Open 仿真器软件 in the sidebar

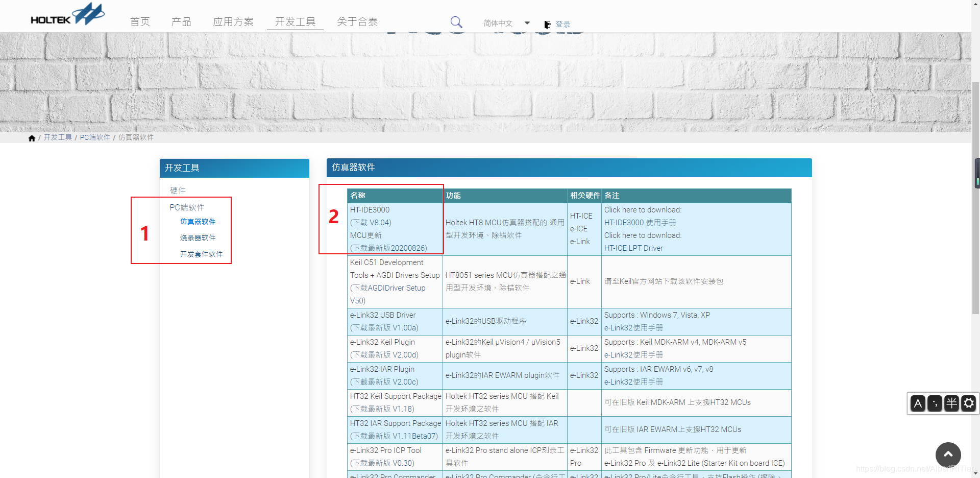(x=198, y=222)
